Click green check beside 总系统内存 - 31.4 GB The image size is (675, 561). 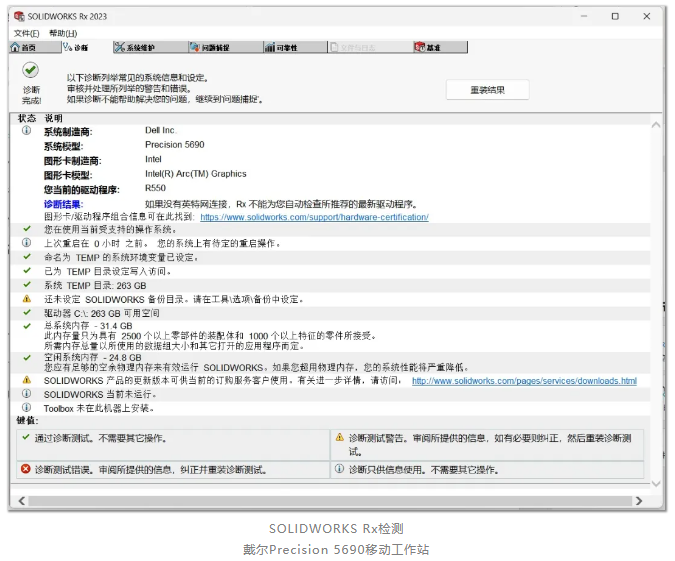pos(27,326)
